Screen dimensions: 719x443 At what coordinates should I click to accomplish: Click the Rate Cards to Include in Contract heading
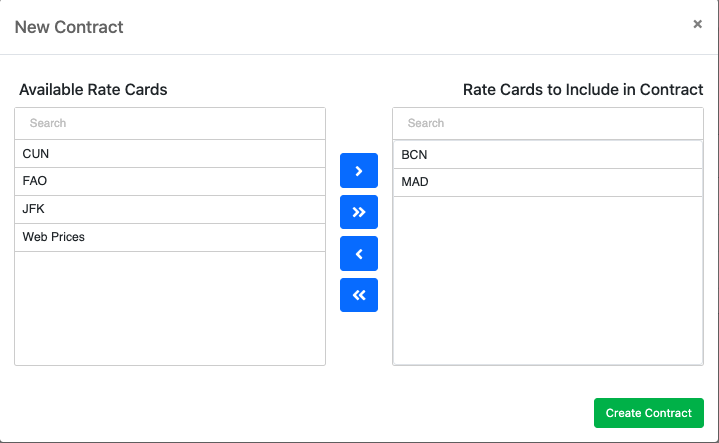pos(583,89)
